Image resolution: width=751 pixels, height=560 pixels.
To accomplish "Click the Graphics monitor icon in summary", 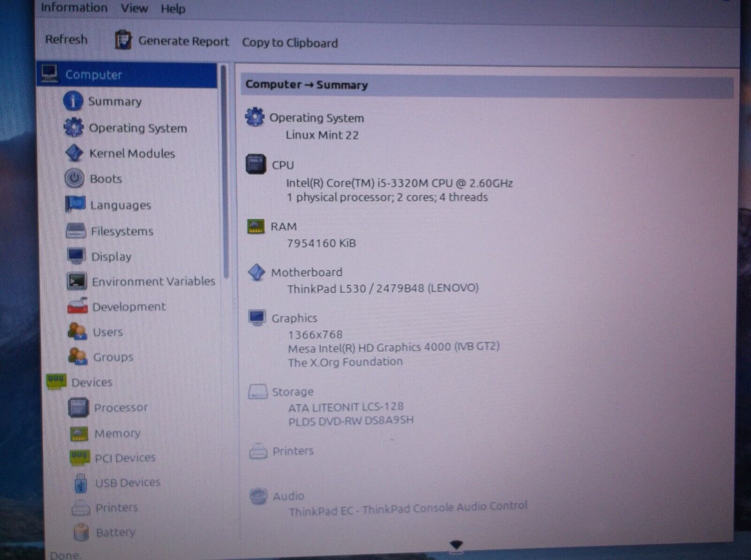I will pos(257,318).
